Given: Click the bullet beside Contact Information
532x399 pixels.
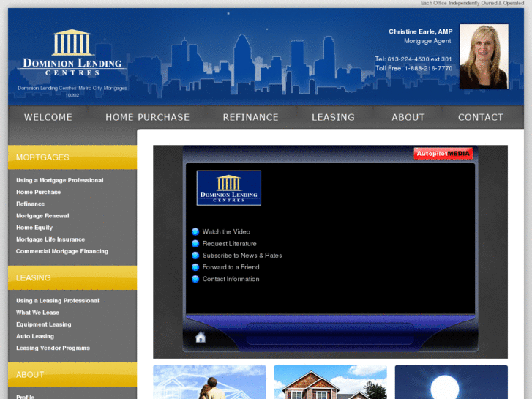Looking at the screenshot, I should coord(195,279).
